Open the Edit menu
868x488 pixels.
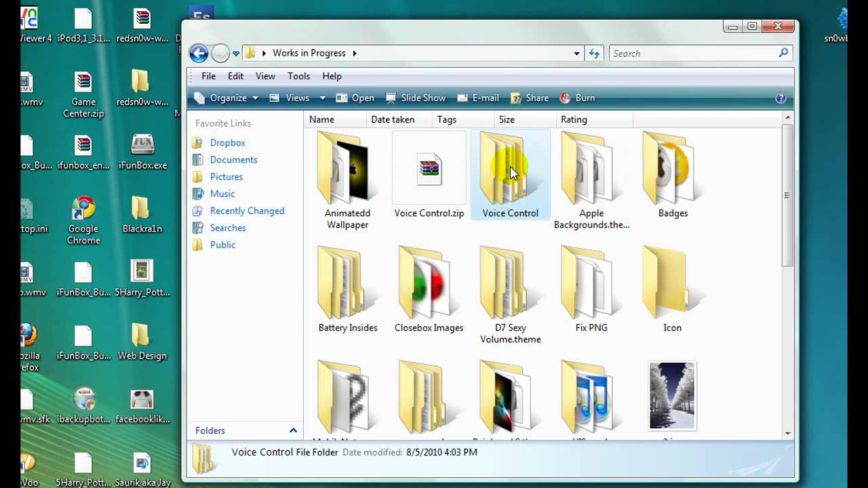coord(235,76)
